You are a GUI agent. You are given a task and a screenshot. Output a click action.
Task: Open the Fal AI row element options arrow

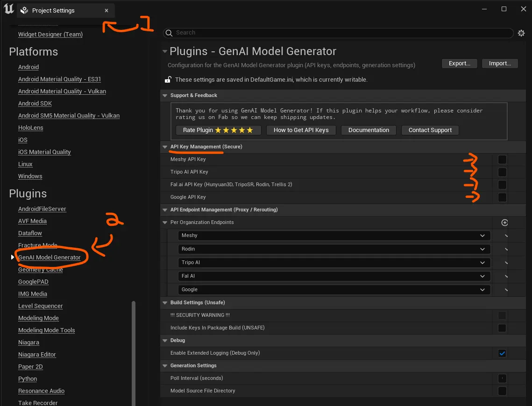(506, 276)
